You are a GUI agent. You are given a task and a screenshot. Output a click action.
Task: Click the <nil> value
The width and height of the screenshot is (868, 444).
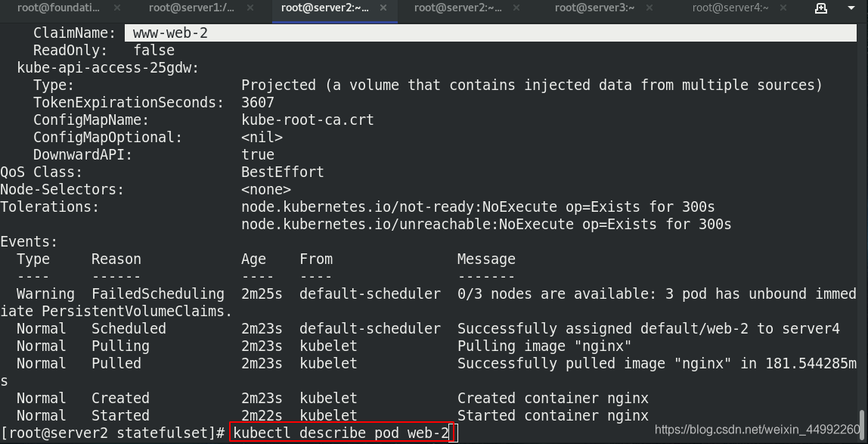pyautogui.click(x=262, y=138)
